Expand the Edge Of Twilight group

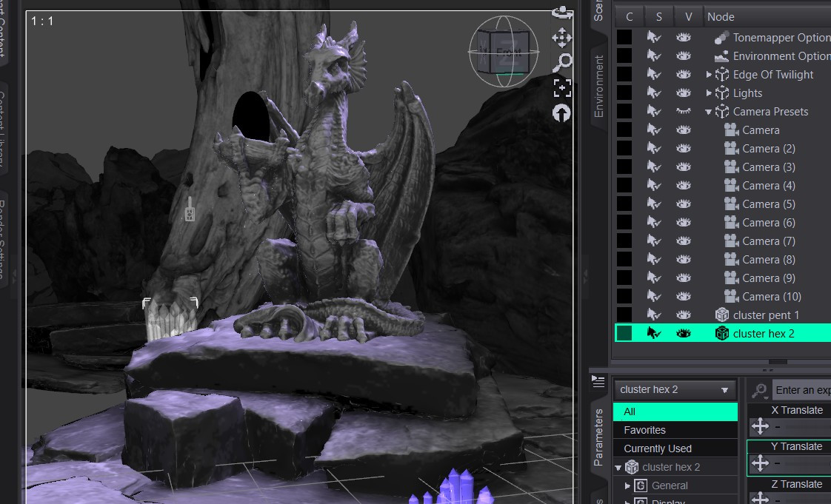click(x=709, y=75)
